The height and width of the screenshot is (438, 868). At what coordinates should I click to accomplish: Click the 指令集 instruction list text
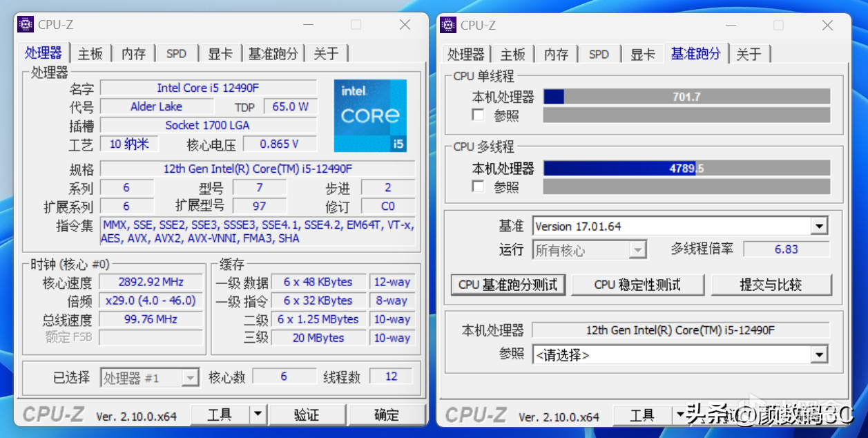point(258,231)
